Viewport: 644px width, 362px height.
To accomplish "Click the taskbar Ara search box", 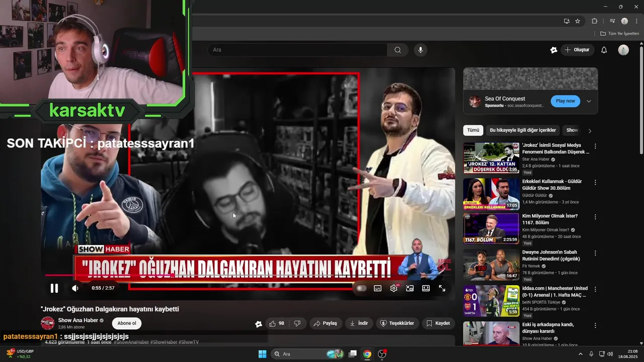I will [x=307, y=354].
